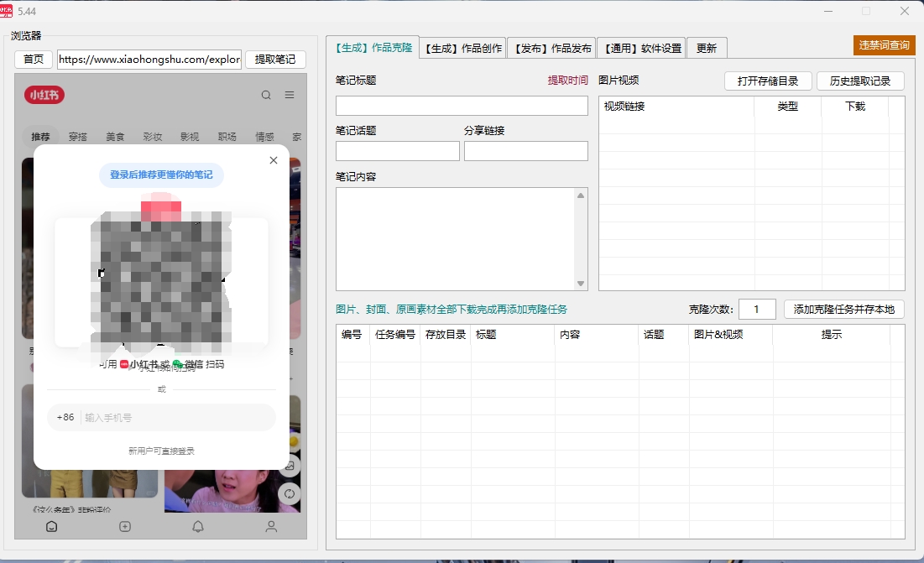
Task: Minimize the 5.44 application window
Action: [828, 11]
